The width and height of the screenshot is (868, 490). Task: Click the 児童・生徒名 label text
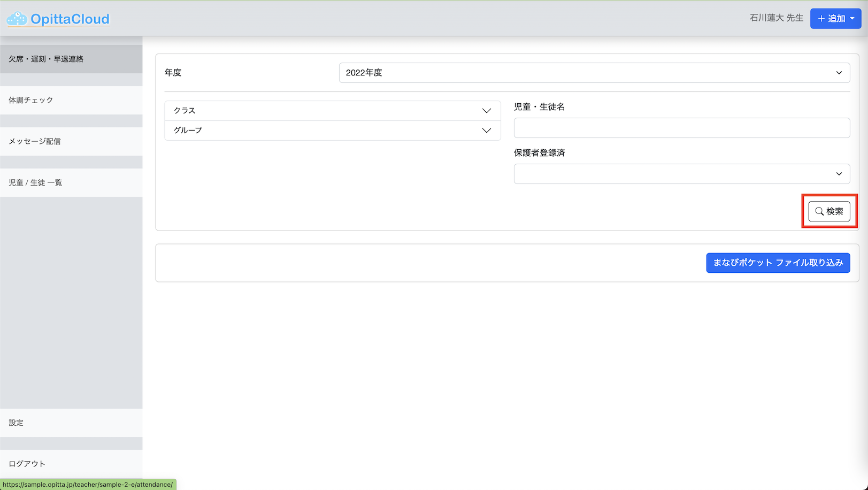tap(539, 106)
